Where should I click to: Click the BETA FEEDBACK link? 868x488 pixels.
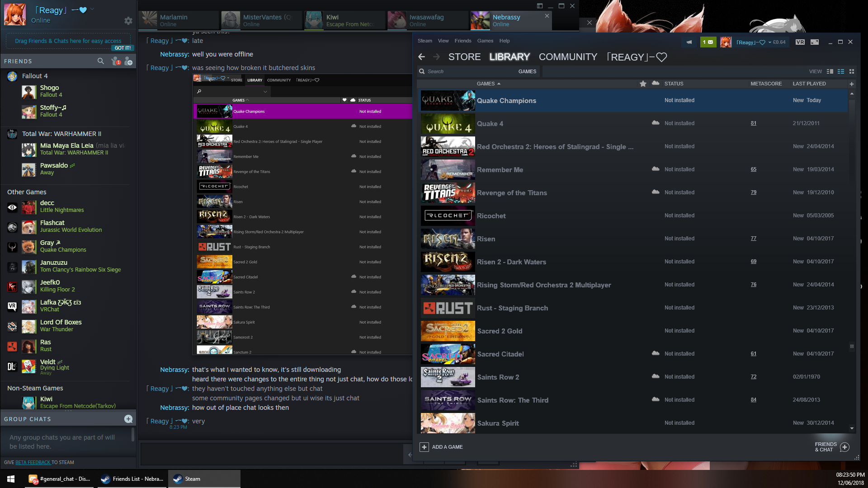pyautogui.click(x=33, y=462)
